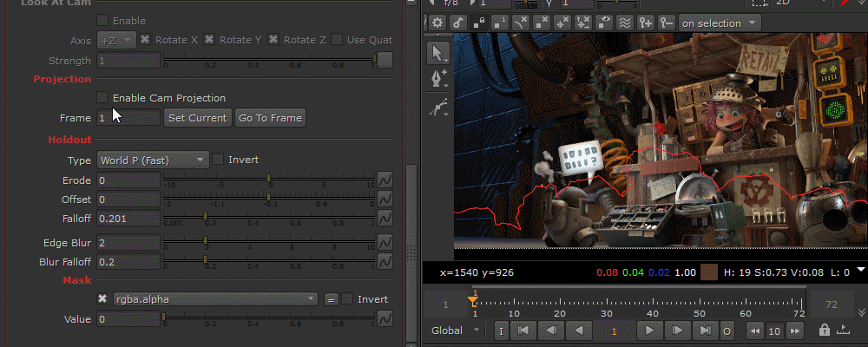
Task: Select the arrow selection tool
Action: [x=438, y=53]
